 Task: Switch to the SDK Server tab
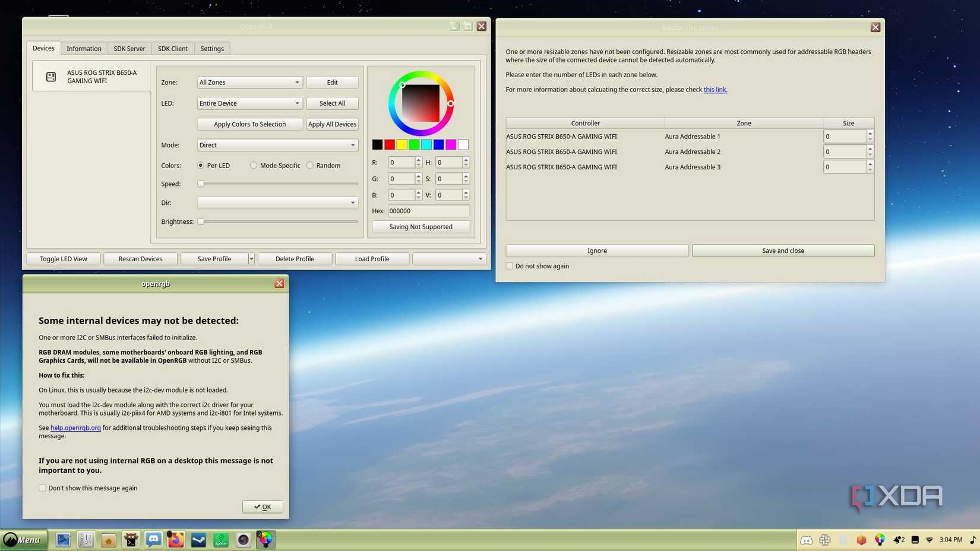(129, 48)
